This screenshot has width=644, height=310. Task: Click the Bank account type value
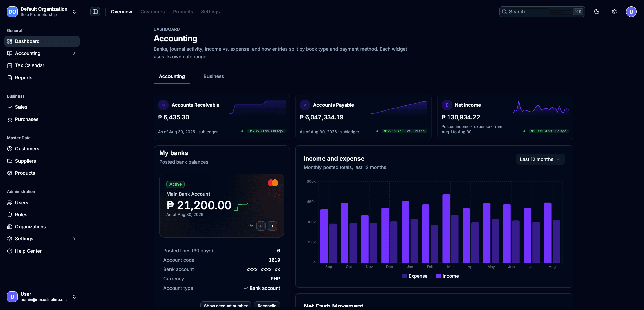point(262,288)
